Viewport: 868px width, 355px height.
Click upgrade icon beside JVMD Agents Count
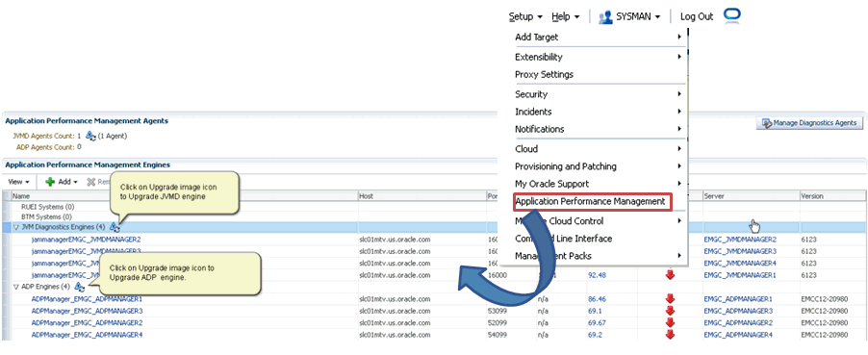coord(90,136)
